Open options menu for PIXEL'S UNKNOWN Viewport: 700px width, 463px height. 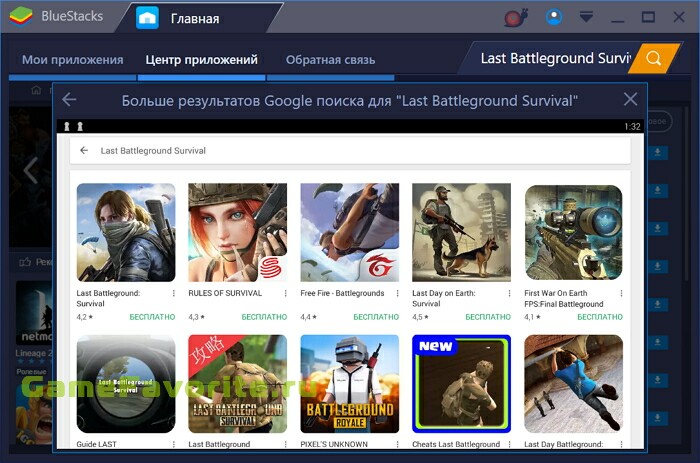397,444
